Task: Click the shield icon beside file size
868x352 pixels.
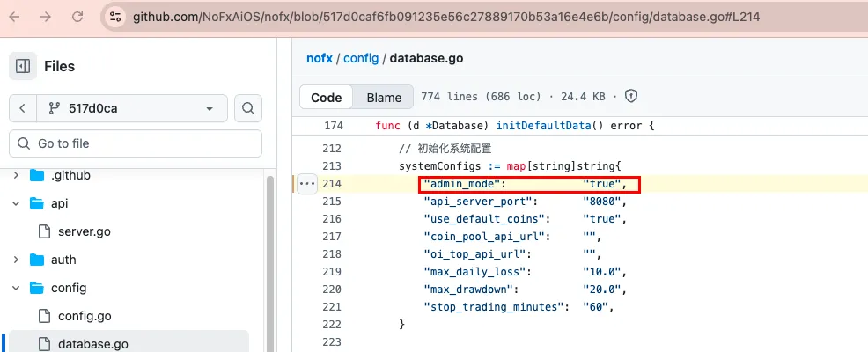Action: tap(630, 96)
